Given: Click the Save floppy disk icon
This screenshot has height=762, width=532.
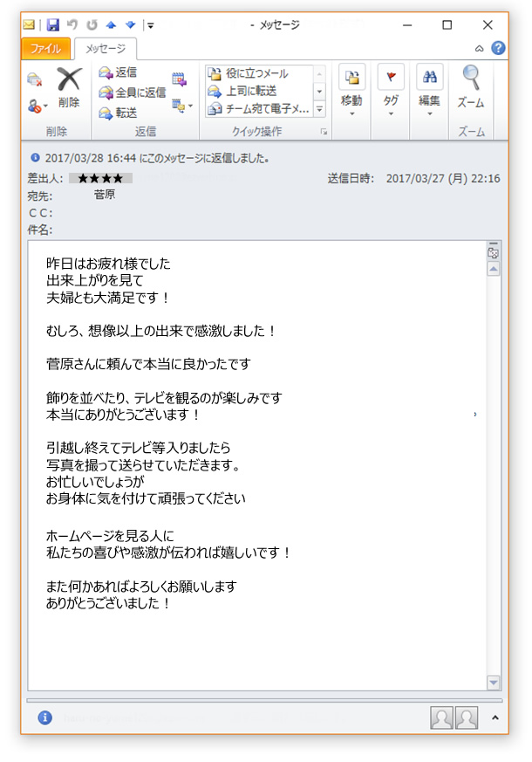Looking at the screenshot, I should (x=53, y=25).
